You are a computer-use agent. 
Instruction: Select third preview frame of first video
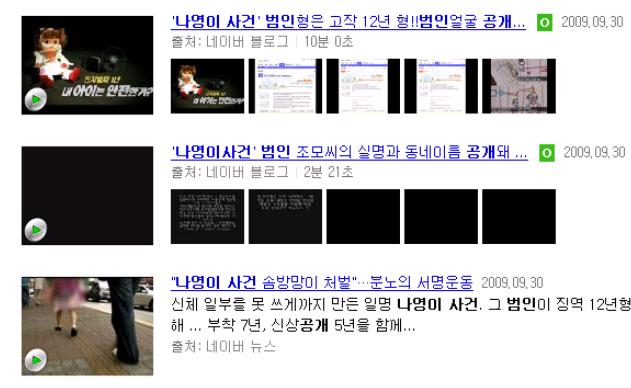tap(363, 86)
